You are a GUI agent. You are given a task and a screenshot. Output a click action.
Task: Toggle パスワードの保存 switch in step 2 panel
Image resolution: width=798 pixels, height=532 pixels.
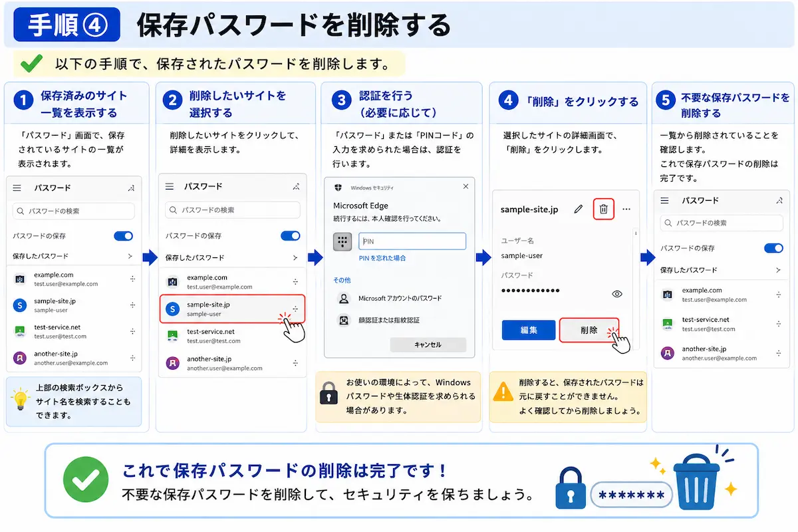click(291, 235)
